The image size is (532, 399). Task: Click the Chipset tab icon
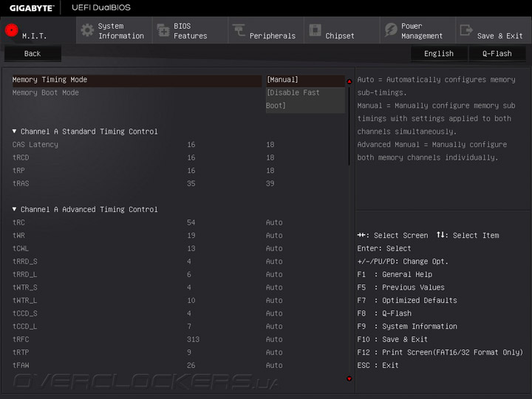coord(315,30)
